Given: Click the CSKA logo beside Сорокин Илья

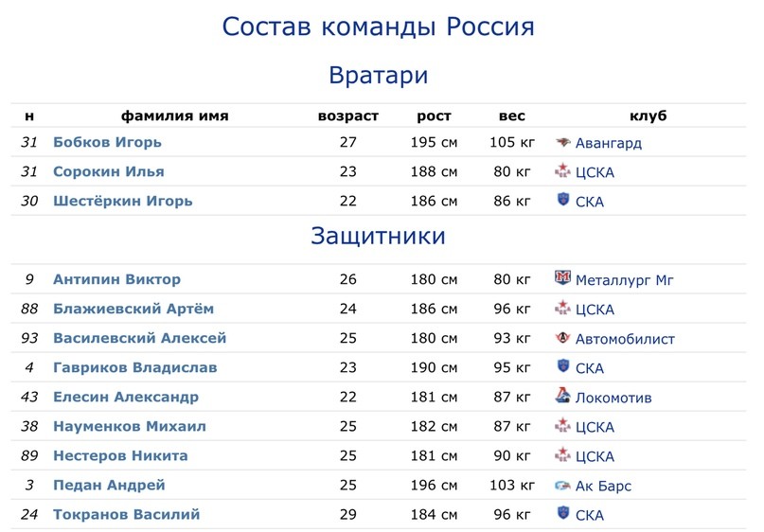Looking at the screenshot, I should click(x=562, y=170).
